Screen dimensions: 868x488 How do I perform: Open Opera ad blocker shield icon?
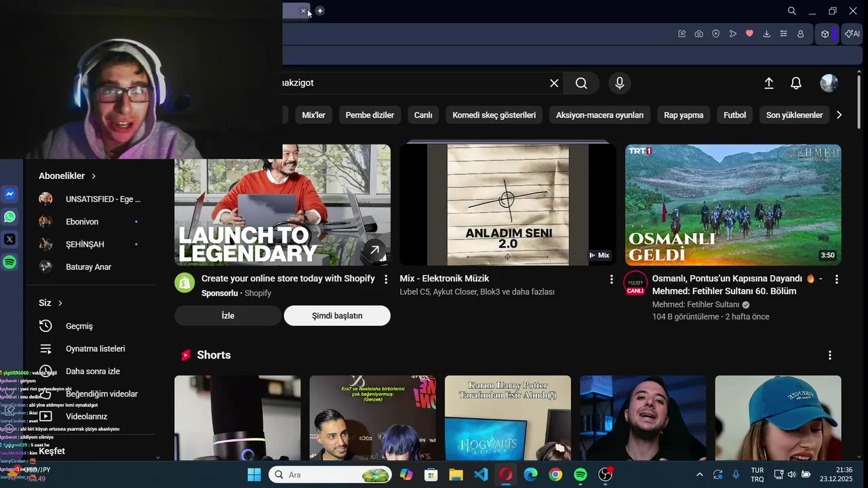(715, 34)
